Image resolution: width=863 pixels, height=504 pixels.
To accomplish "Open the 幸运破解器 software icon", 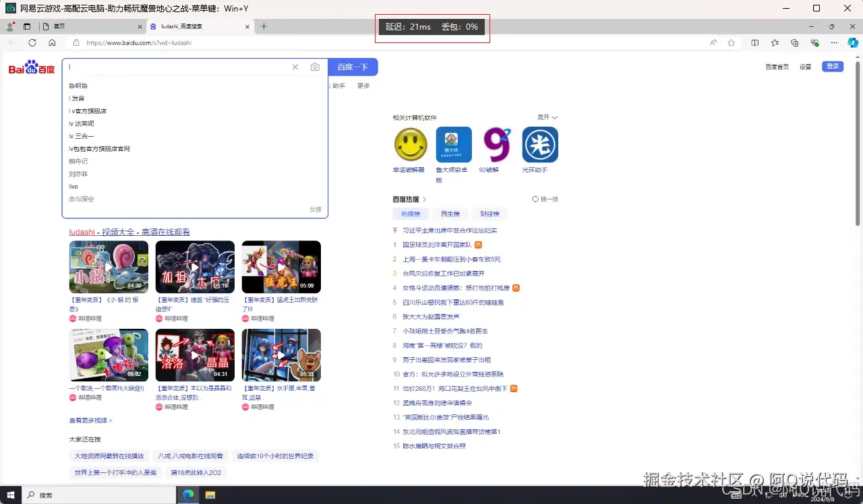I will point(411,144).
